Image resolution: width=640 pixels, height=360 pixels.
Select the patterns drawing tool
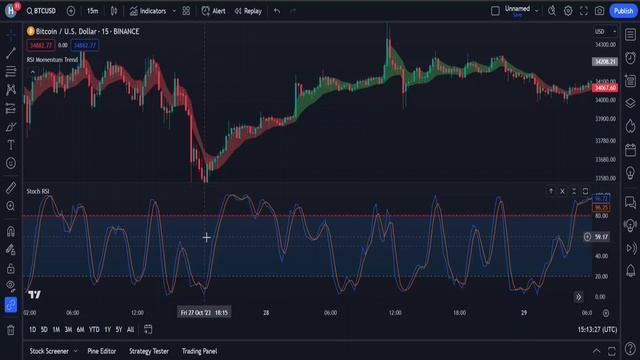tap(11, 89)
